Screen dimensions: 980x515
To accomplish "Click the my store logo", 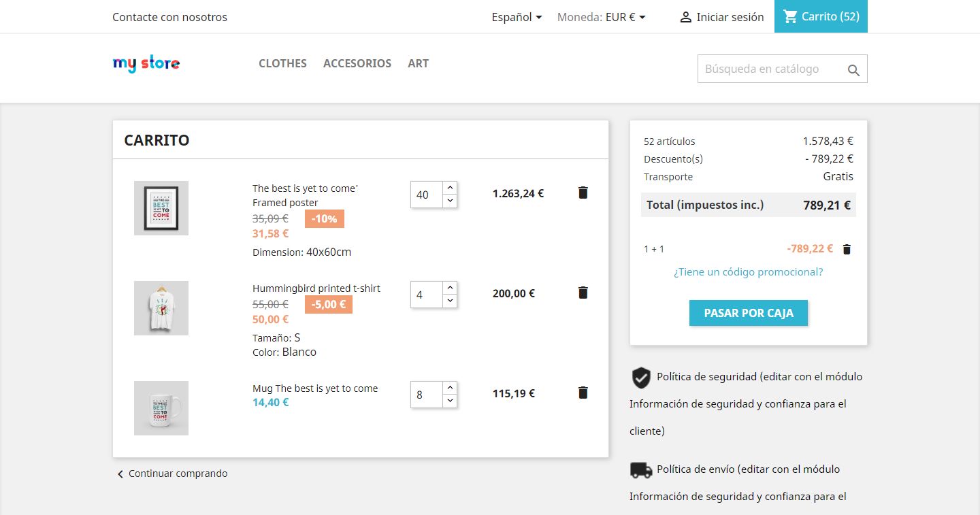I will click(146, 64).
